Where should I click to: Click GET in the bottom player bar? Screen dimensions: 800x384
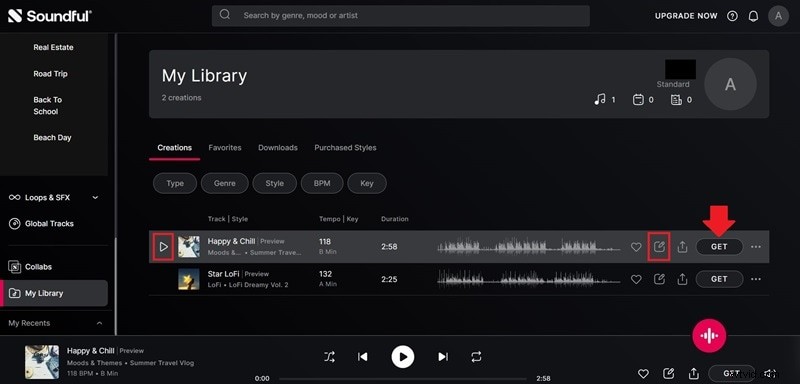[x=732, y=373]
